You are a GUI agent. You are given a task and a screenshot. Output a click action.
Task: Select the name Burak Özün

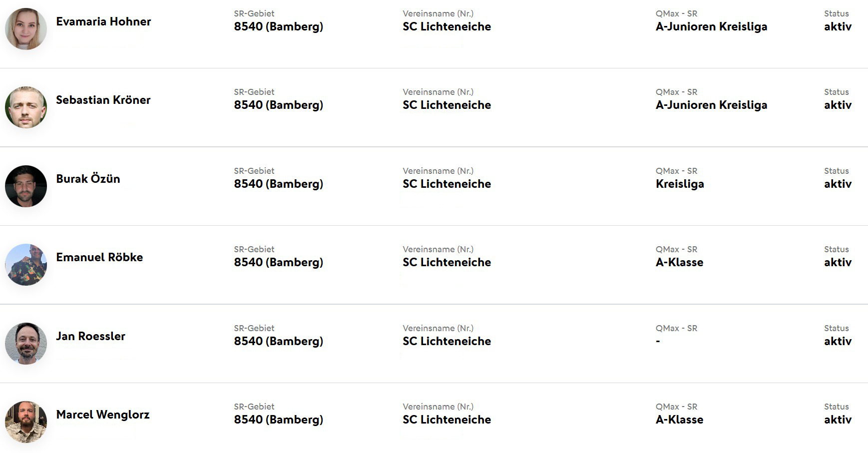click(88, 179)
